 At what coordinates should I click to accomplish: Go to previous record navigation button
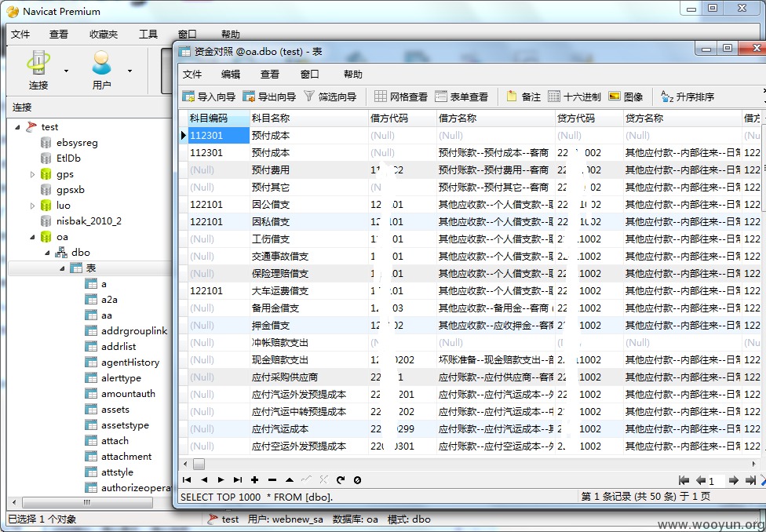(x=204, y=480)
